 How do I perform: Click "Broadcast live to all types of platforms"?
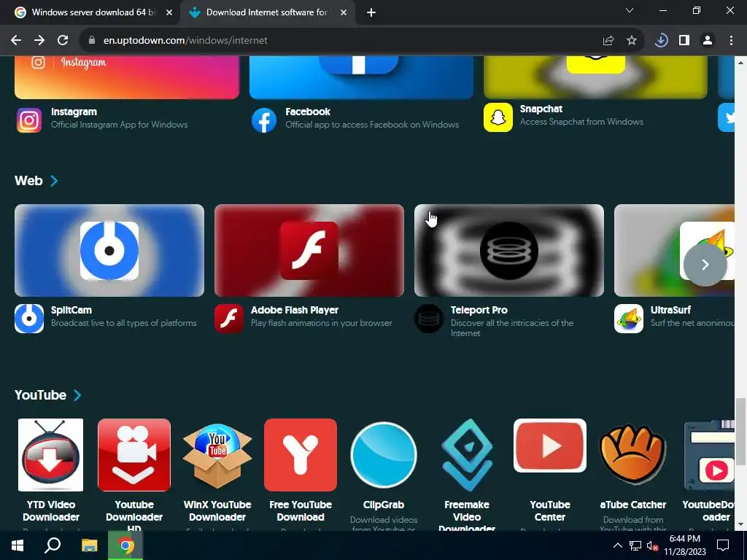pos(124,323)
